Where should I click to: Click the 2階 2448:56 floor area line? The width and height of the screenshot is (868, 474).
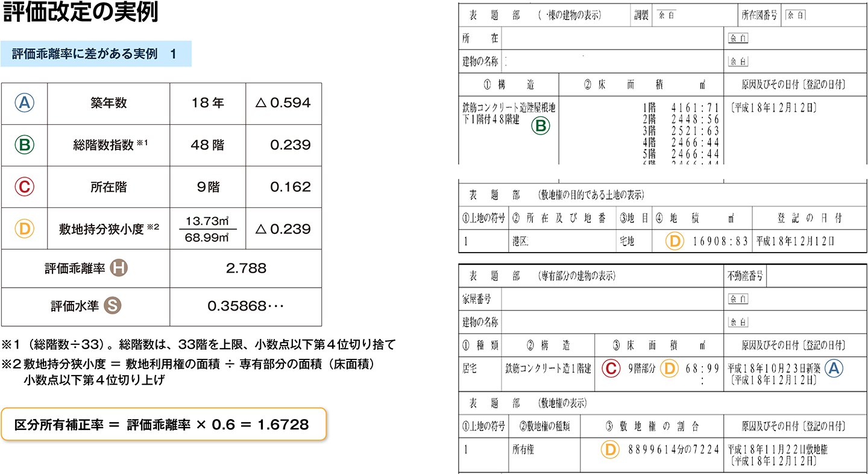click(680, 119)
